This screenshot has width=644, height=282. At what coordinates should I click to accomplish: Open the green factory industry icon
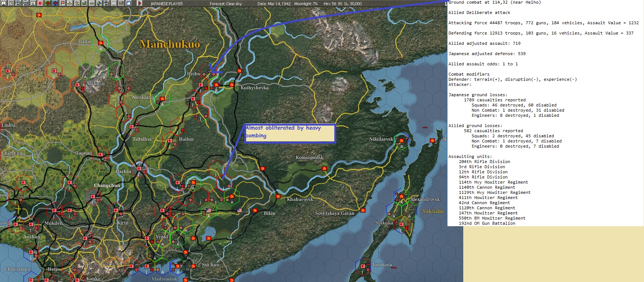click(84, 3)
